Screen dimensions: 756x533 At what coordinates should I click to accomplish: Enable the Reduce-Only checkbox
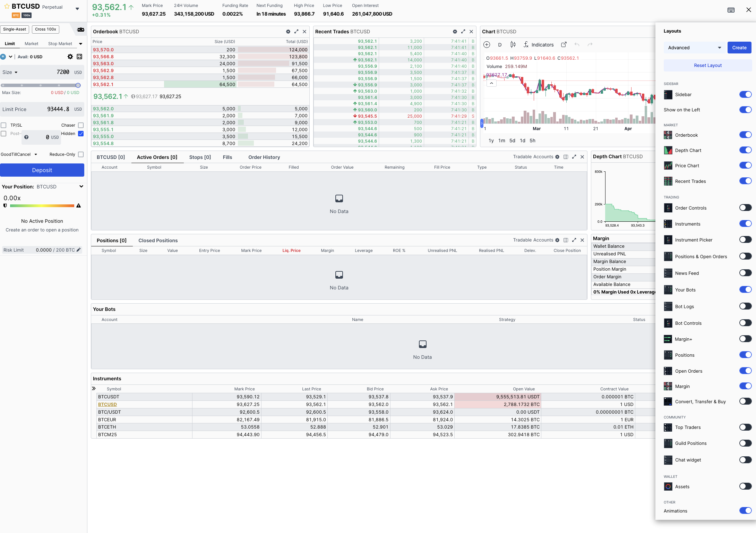pos(81,154)
